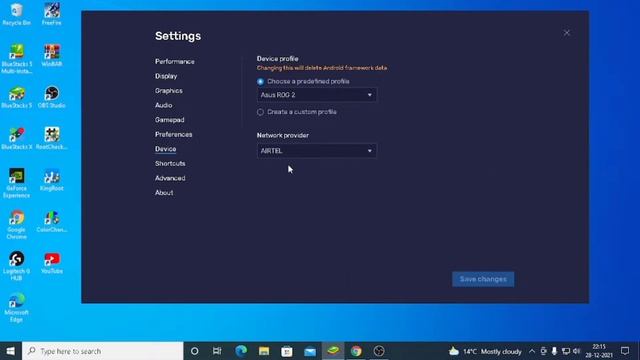Launch FreeFire desktop shortcut
Image resolution: width=640 pixels, height=360 pixels.
(x=52, y=14)
